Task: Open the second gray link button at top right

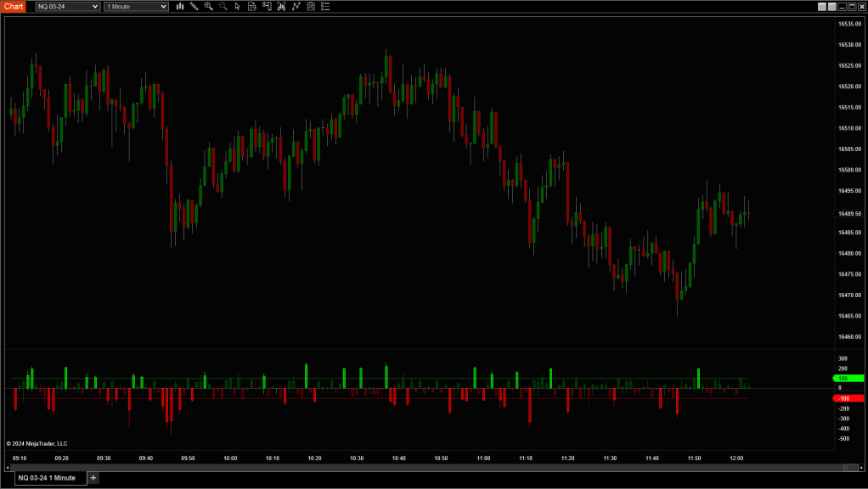Action: [x=831, y=6]
